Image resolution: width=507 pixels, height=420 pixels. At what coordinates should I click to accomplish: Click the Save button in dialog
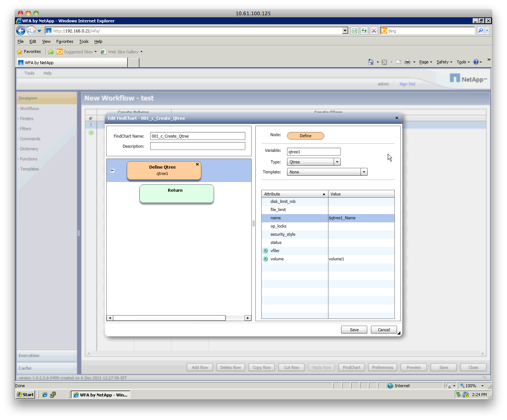(354, 330)
